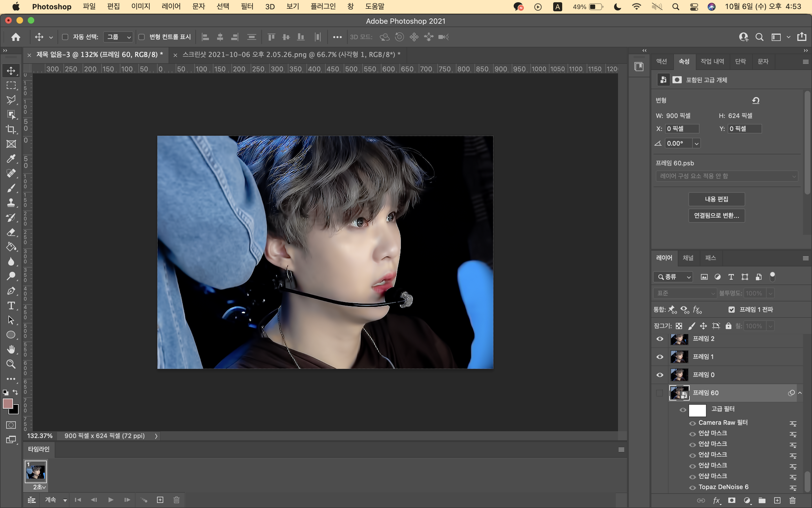Viewport: 812px width, 508px height.
Task: Open the 이미지 menu
Action: pyautogui.click(x=141, y=6)
